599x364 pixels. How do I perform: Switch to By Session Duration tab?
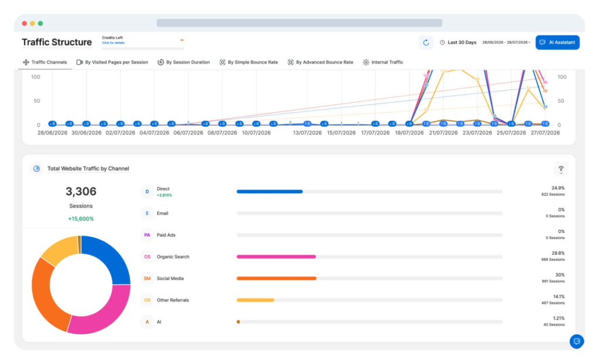coord(184,62)
